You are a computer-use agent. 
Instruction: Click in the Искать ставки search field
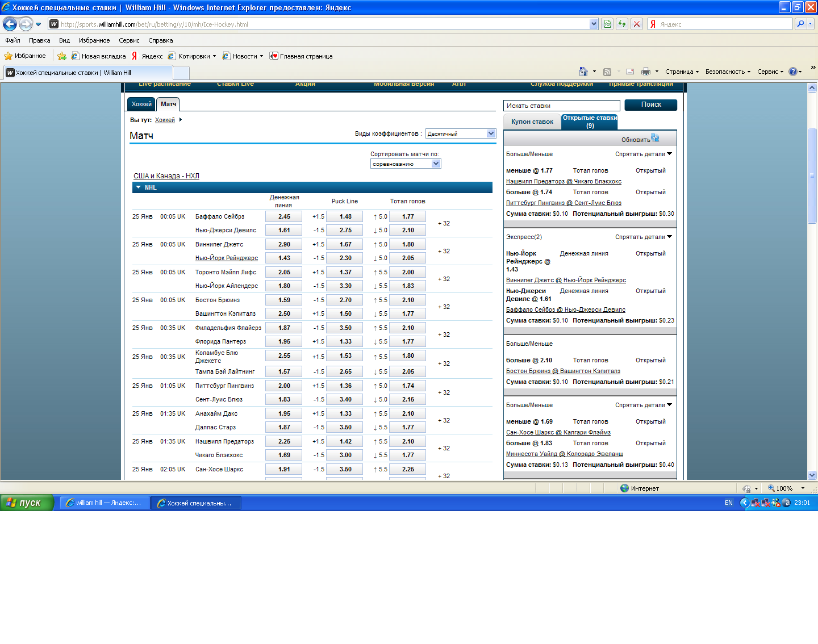(561, 106)
